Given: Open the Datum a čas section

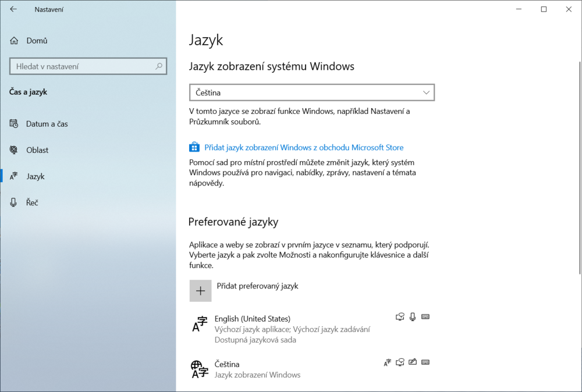Looking at the screenshot, I should click(x=47, y=124).
